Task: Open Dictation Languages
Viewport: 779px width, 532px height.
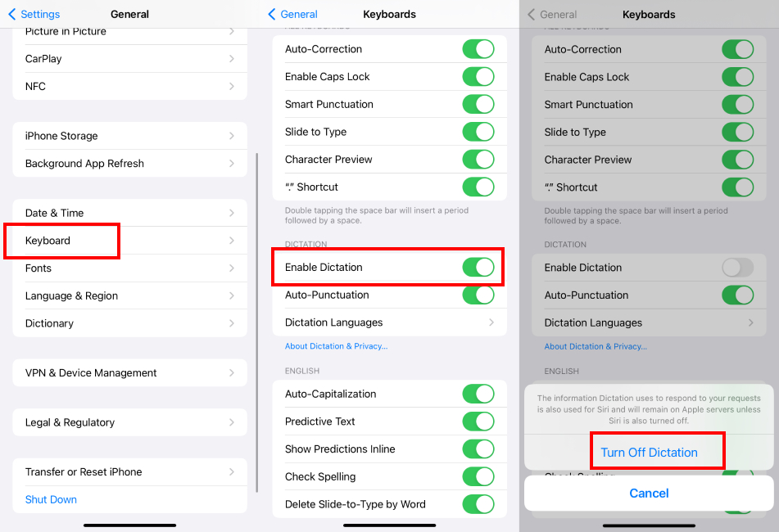Action: (x=389, y=322)
